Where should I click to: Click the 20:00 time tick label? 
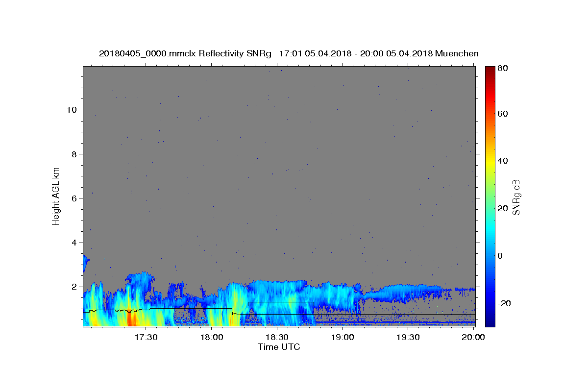tap(473, 338)
